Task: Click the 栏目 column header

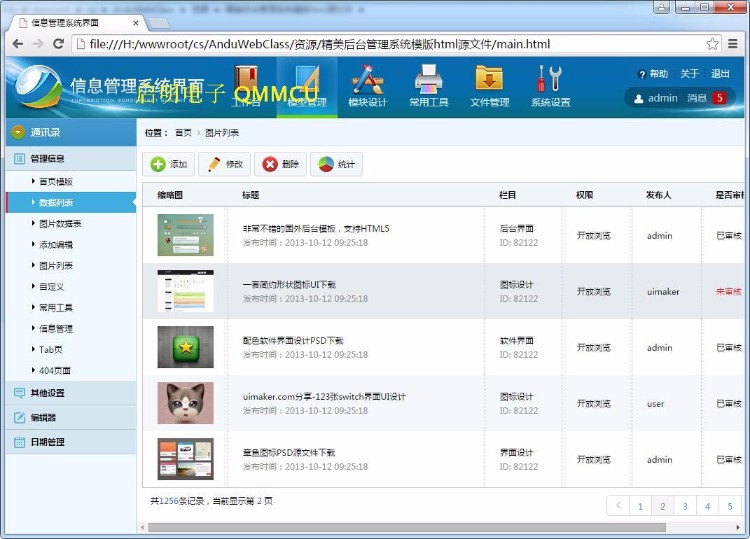Action: 507,195
